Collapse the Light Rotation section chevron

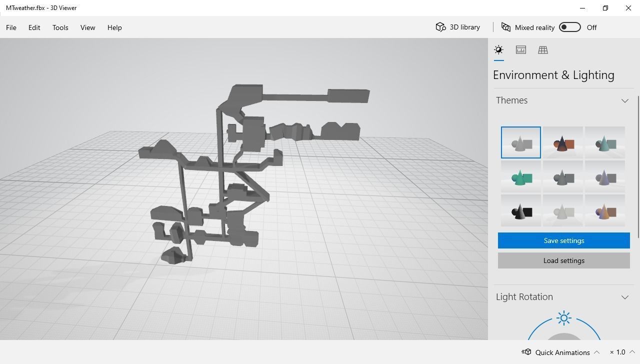click(x=624, y=297)
